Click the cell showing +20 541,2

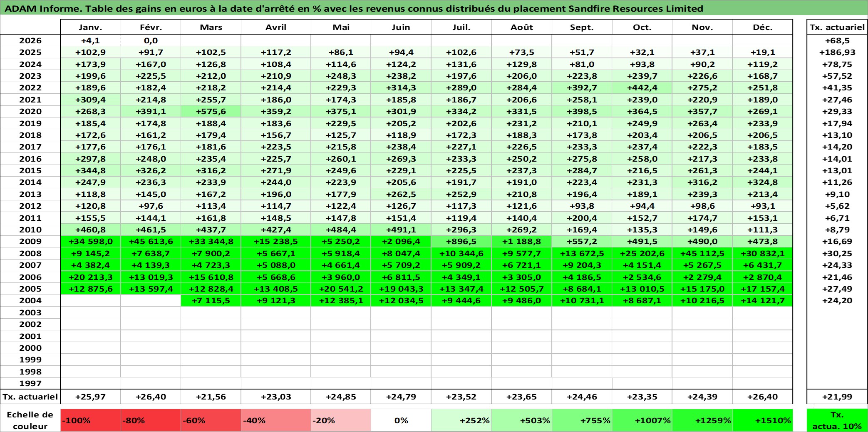tap(341, 289)
